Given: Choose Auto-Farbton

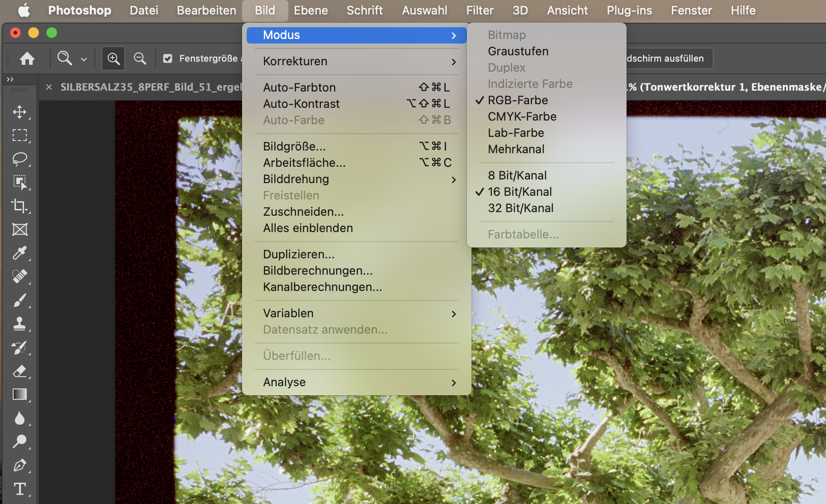Looking at the screenshot, I should [x=356, y=87].
